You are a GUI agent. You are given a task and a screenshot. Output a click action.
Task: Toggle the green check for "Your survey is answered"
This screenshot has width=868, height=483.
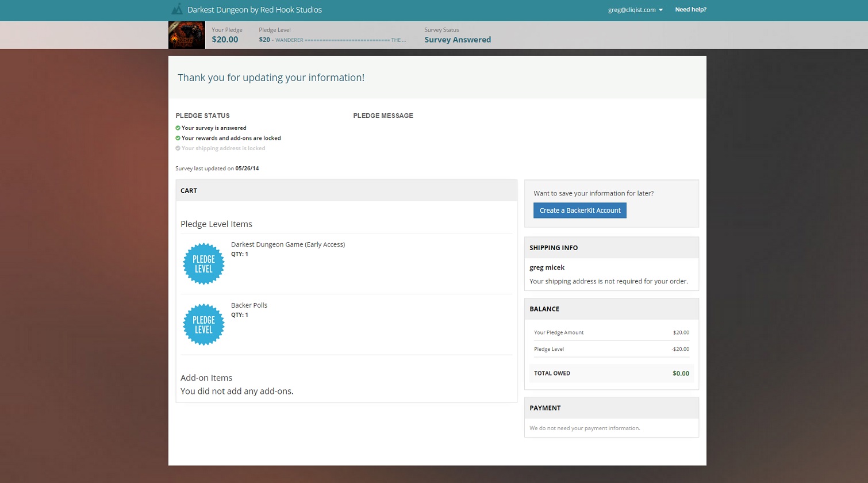click(x=178, y=128)
